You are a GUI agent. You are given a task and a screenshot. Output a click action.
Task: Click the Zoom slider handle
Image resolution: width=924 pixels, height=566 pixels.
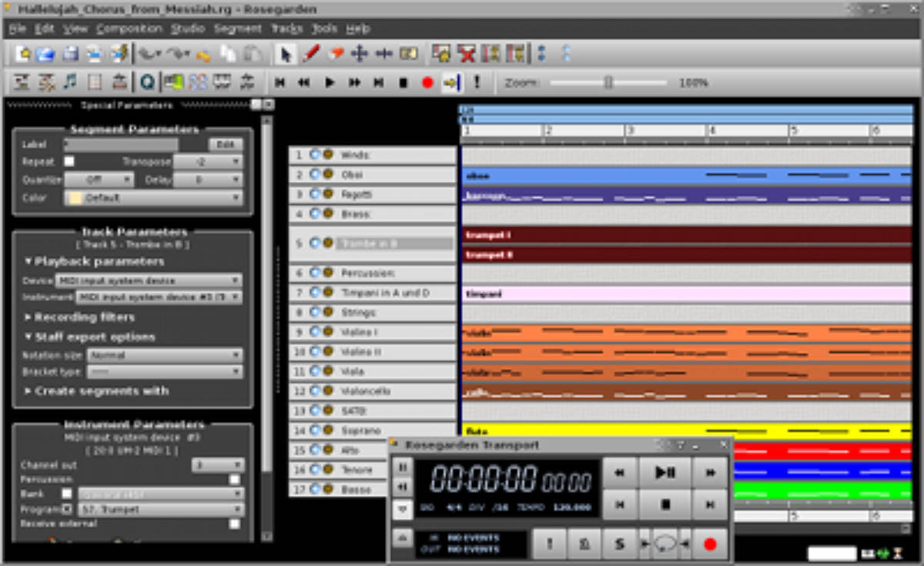(x=608, y=82)
